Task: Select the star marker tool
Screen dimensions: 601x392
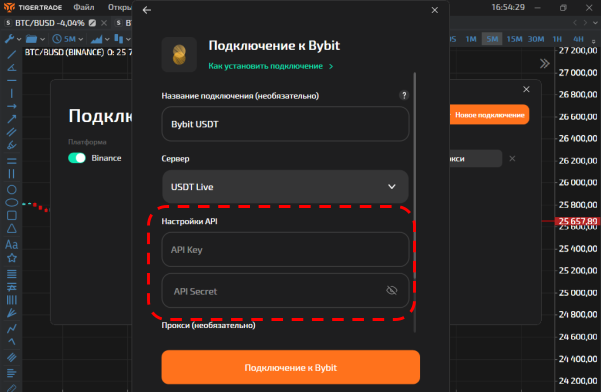Action: click(x=11, y=258)
